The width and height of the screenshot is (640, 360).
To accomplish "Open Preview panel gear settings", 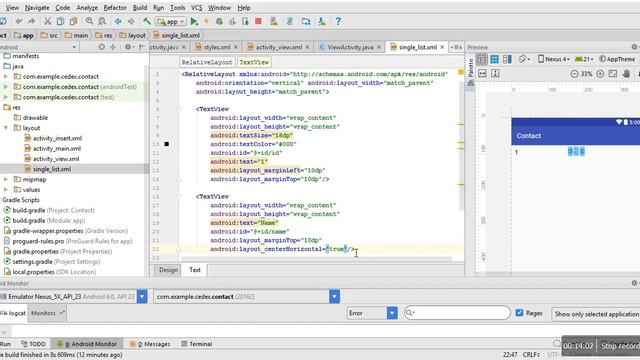I will (634, 47).
